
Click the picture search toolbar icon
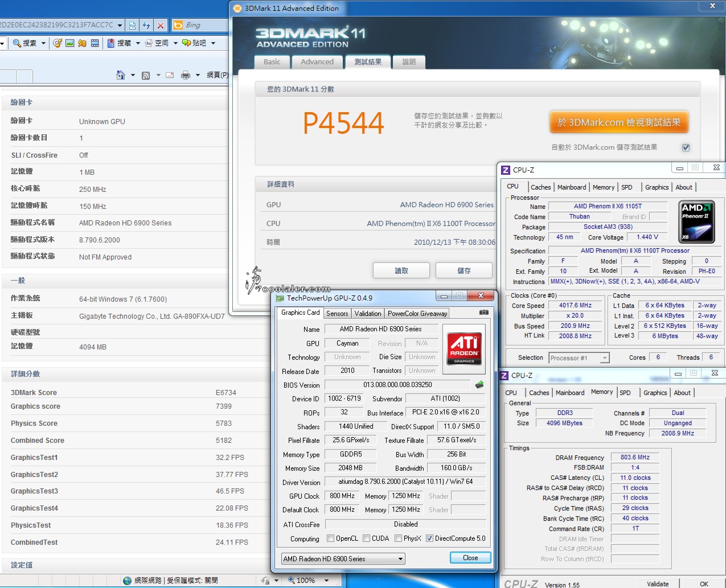[x=70, y=43]
